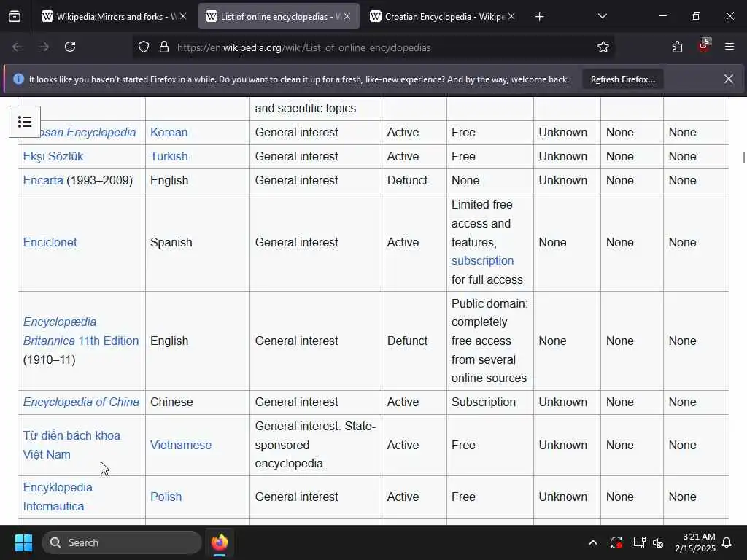
Task: Follow the Turkish language link
Action: tap(169, 156)
